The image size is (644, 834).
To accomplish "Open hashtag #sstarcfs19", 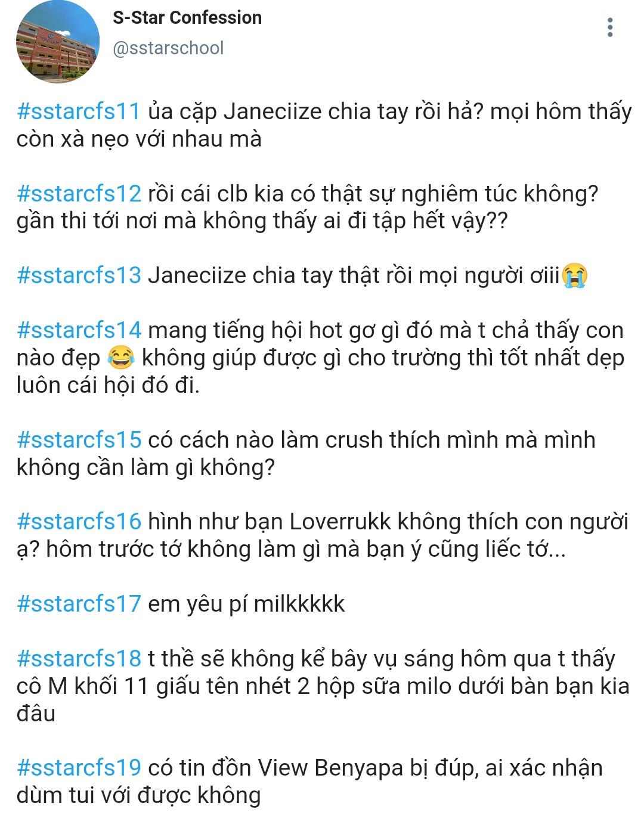I will (x=79, y=768).
